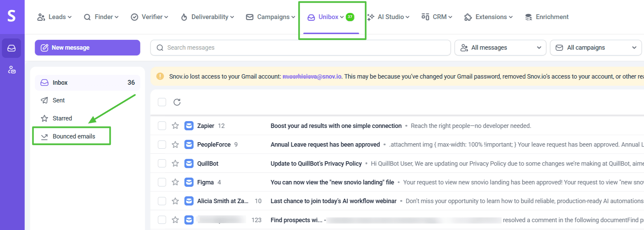Click the Snov.io logo icon
Image resolution: width=644 pixels, height=230 pixels.
(12, 16)
